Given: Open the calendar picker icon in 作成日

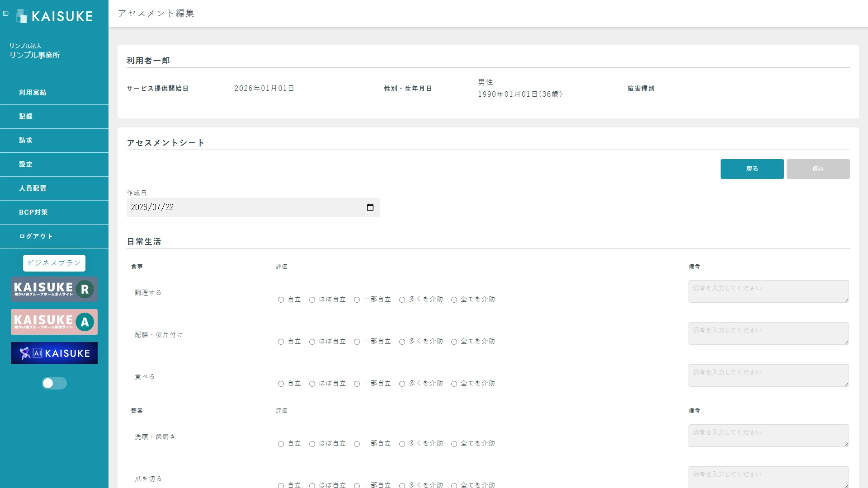Looking at the screenshot, I should pyautogui.click(x=370, y=207).
